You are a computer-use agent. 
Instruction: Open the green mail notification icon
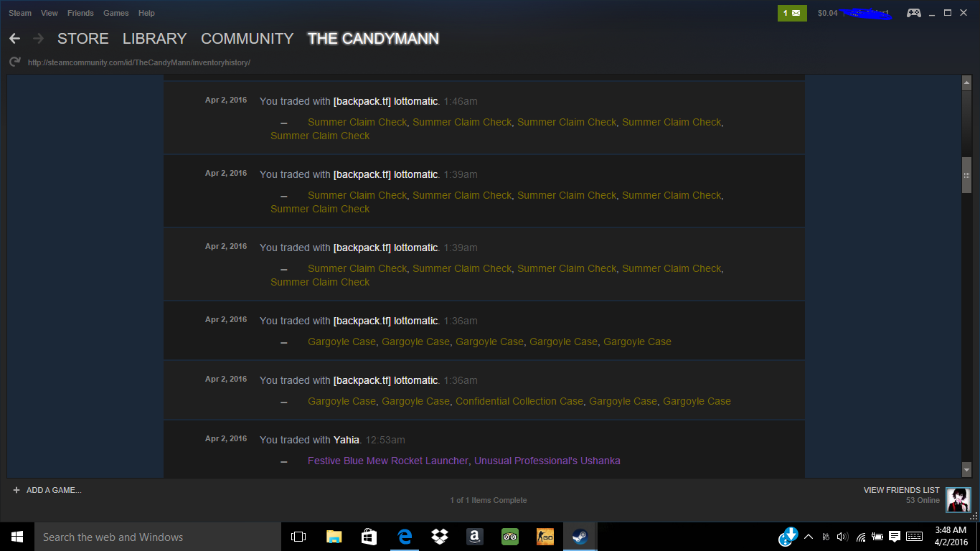792,13
